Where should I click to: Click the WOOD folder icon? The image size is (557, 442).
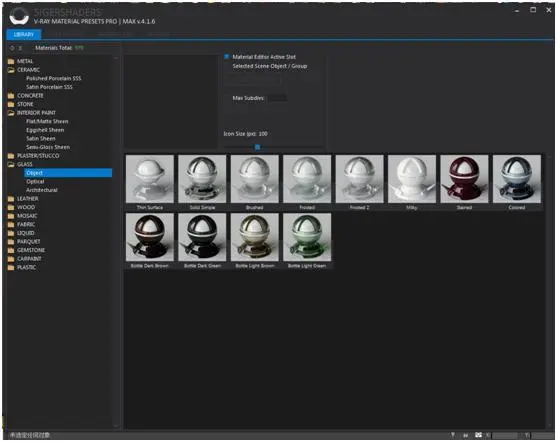point(11,207)
